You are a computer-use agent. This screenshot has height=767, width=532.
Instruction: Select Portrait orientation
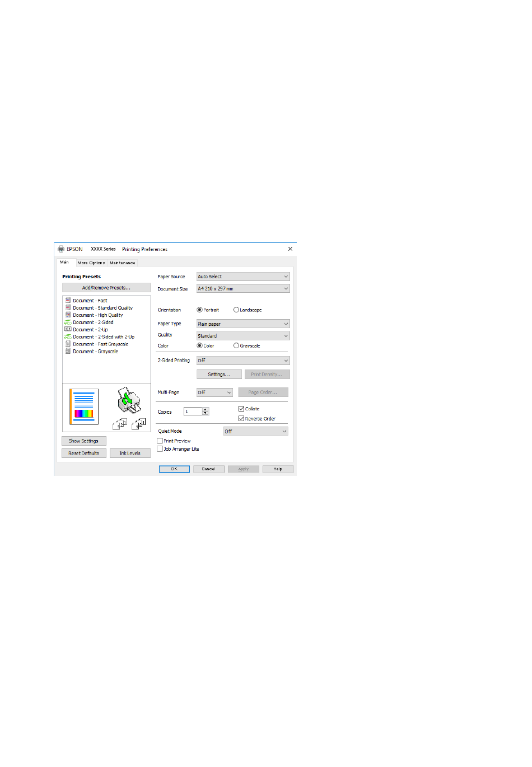(200, 310)
